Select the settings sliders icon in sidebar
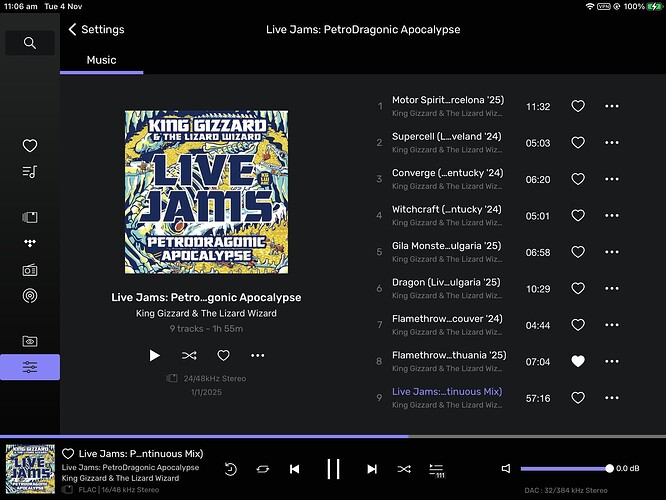The height and width of the screenshot is (500, 666). coord(30,367)
